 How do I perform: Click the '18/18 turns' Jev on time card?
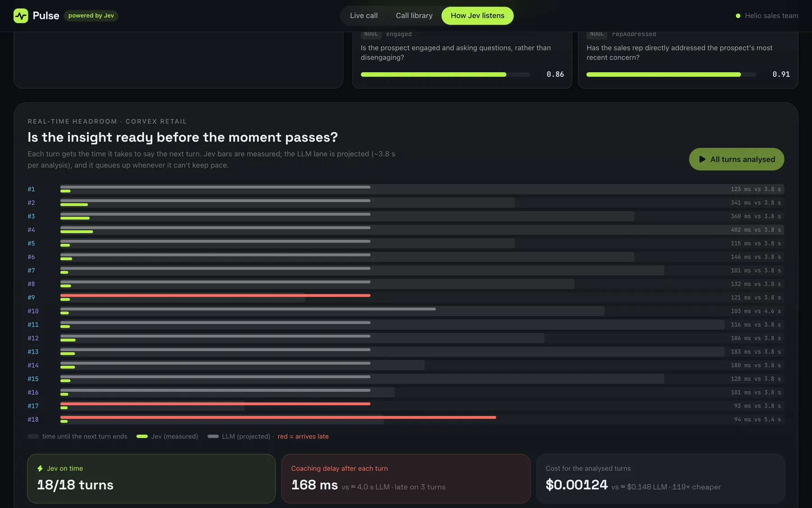(151, 479)
